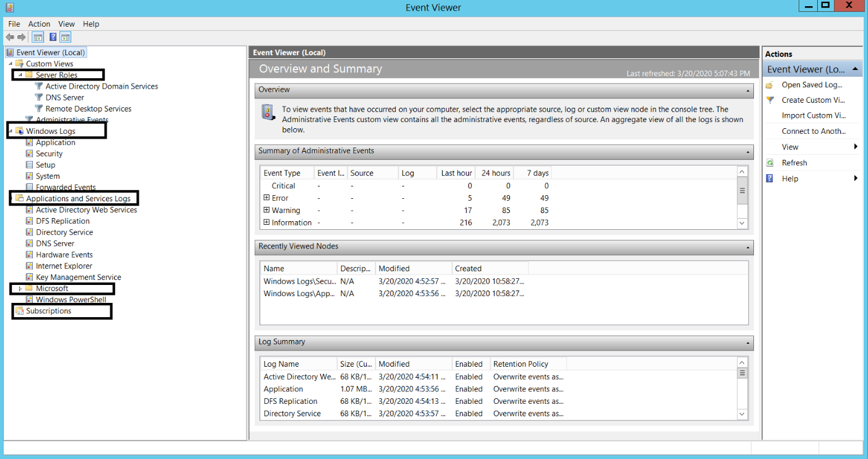The height and width of the screenshot is (459, 868).
Task: Click the green Refresh icon in Actions
Action: coord(770,163)
